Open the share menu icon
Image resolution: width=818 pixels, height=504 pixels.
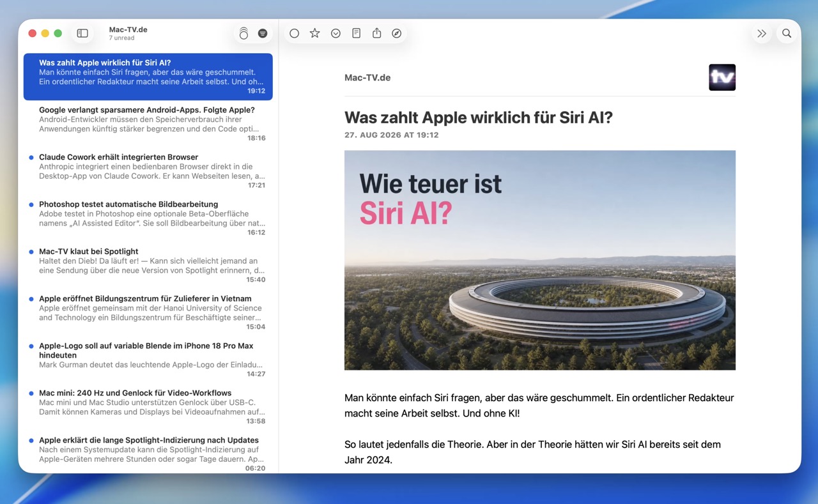coord(377,33)
